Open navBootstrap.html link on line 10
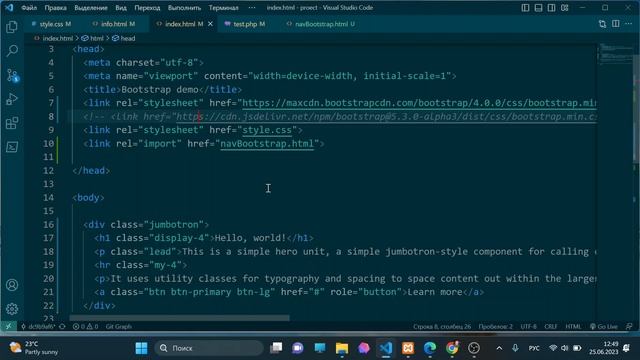The width and height of the screenshot is (640, 360). (x=267, y=144)
